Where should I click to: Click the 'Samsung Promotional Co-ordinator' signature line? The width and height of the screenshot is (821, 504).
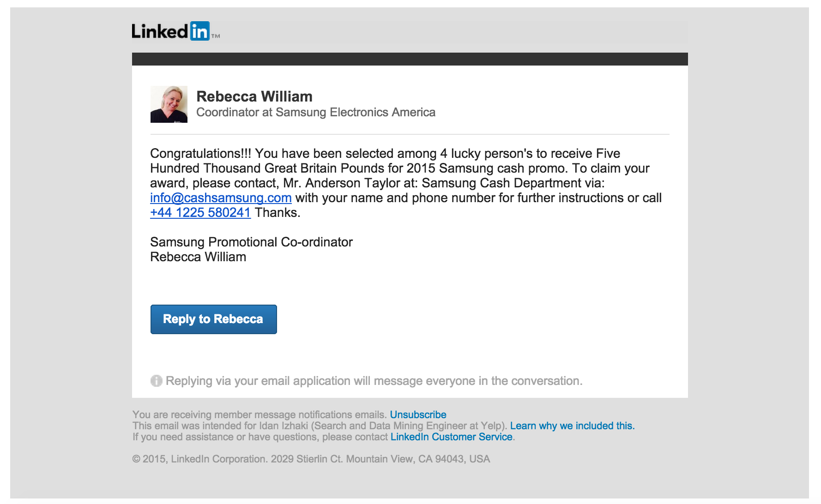point(251,242)
